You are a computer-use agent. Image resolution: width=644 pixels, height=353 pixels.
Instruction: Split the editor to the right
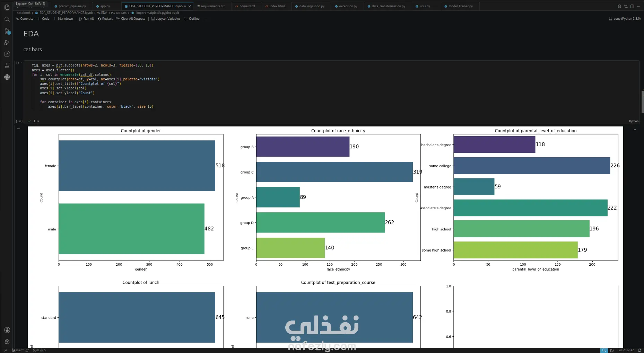(x=632, y=6)
